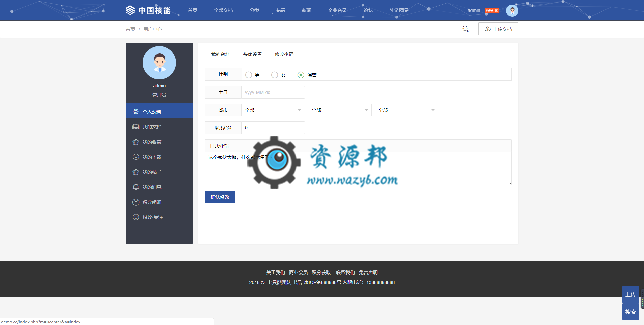
Task: Click 京ICP备888888号 in footer
Action: coord(322,282)
